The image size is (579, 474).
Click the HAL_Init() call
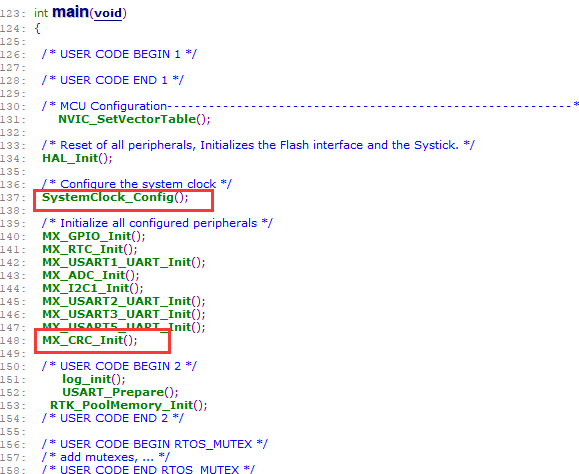[x=77, y=158]
